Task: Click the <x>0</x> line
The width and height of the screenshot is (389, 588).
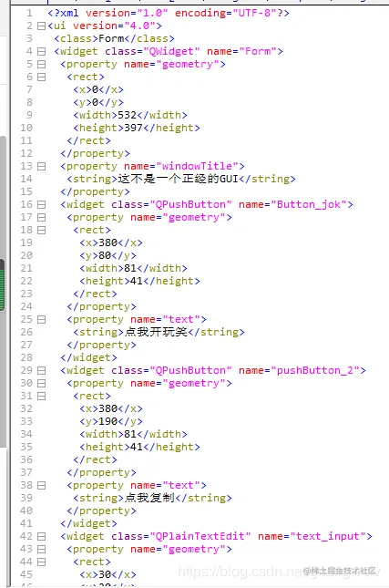Action: (98, 89)
